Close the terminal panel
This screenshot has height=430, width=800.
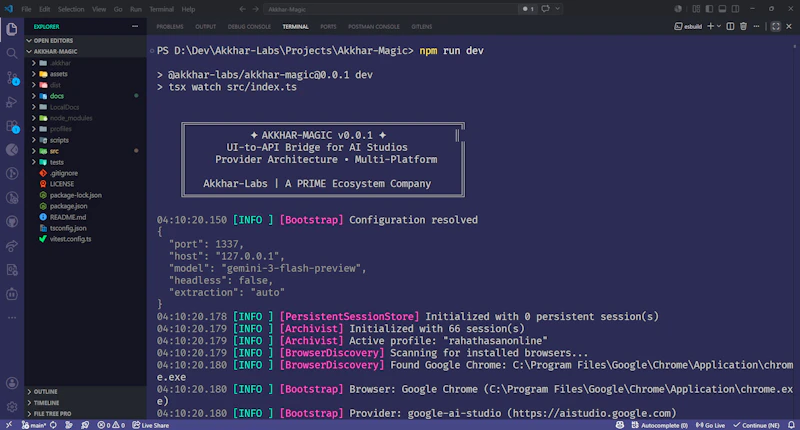(789, 27)
